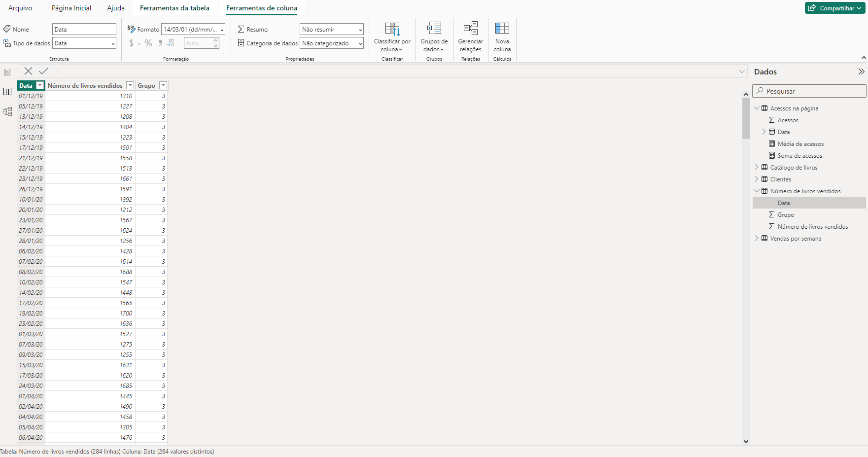Switch to Página Inicial tab
Viewport: 868px width, 457px height.
click(x=71, y=8)
